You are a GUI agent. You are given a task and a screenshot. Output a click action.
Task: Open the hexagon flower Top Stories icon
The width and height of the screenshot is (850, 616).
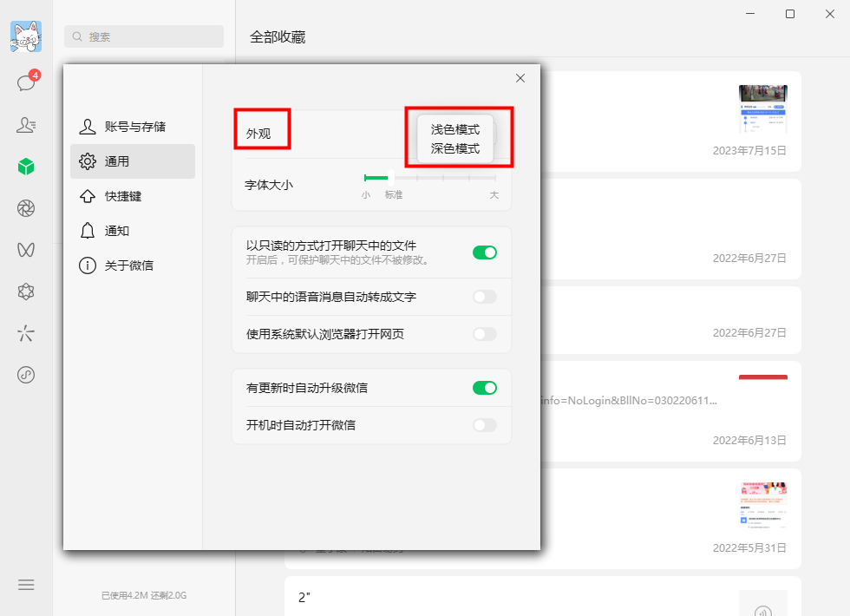coord(26,292)
